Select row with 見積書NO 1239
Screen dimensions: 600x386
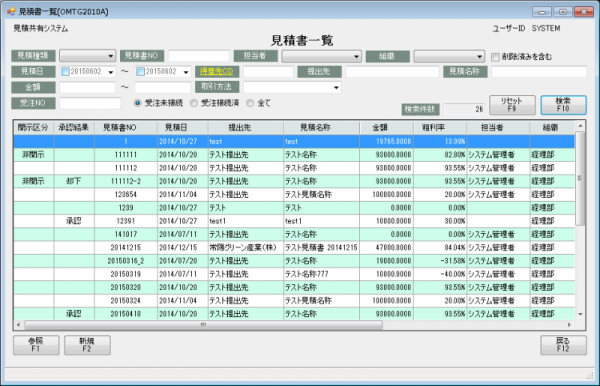pos(294,208)
